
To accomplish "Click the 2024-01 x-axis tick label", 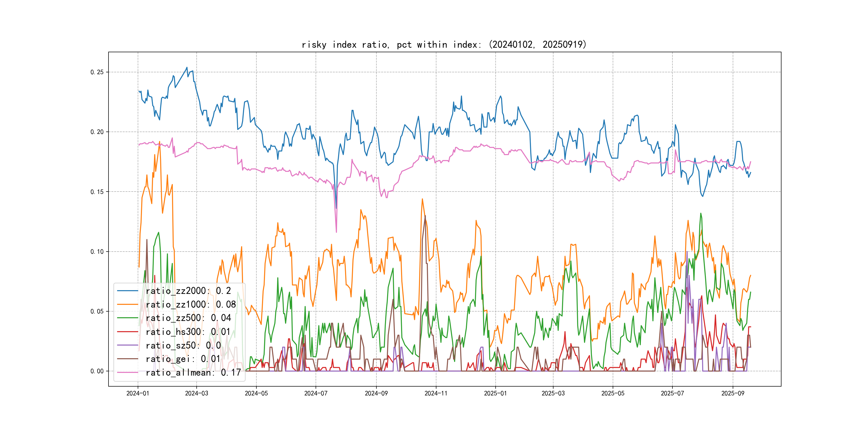I will 137,393.
